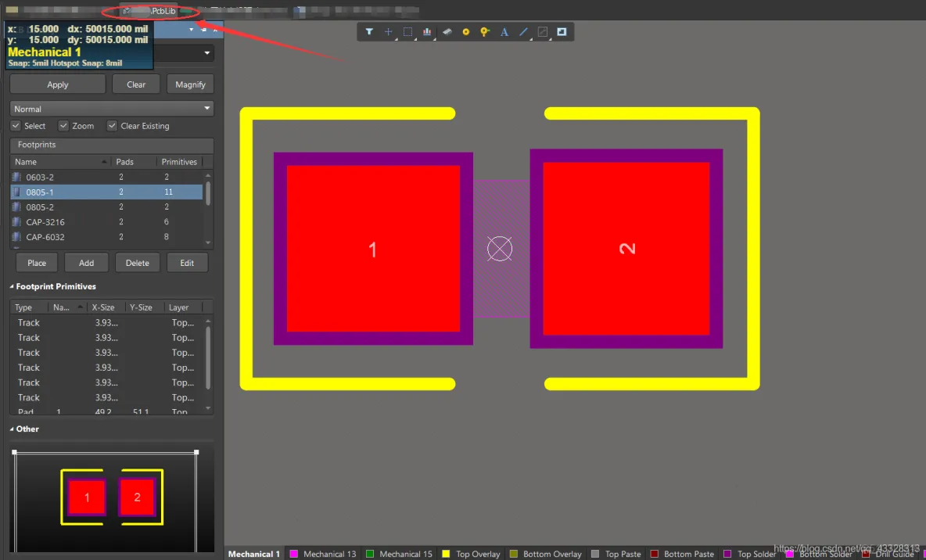926x560 pixels.
Task: Select the Place Line tool
Action: coord(524,32)
